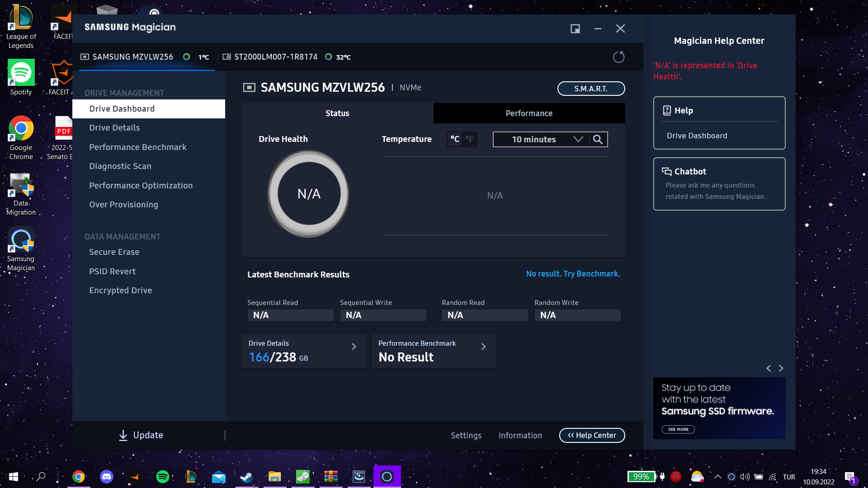Open Discord from the taskbar

[x=107, y=477]
